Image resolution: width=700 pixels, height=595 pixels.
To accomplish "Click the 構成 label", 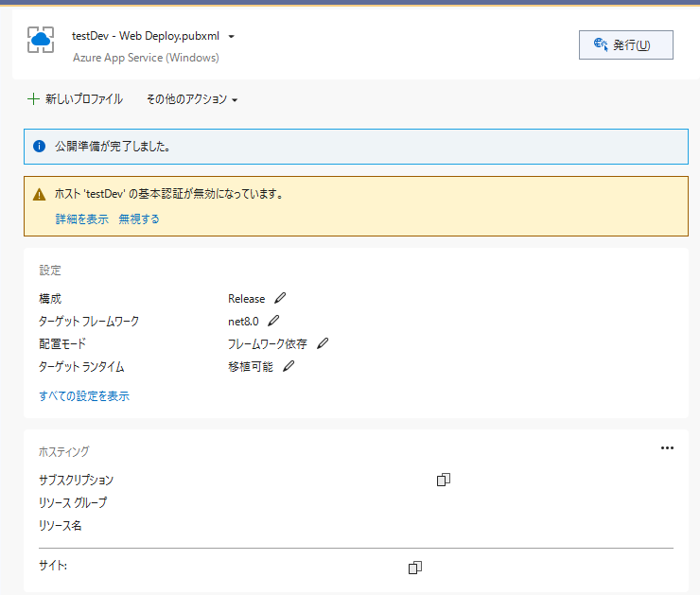I will click(50, 299).
